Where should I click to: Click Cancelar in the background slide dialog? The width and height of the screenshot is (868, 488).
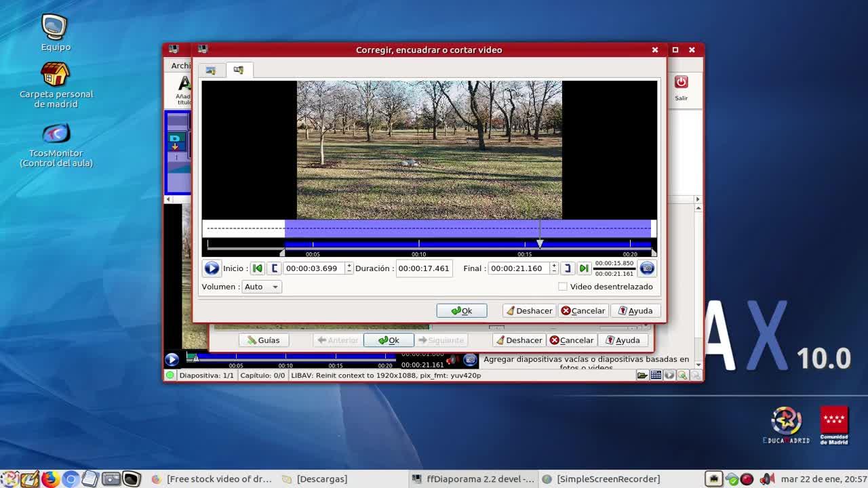pyautogui.click(x=572, y=340)
